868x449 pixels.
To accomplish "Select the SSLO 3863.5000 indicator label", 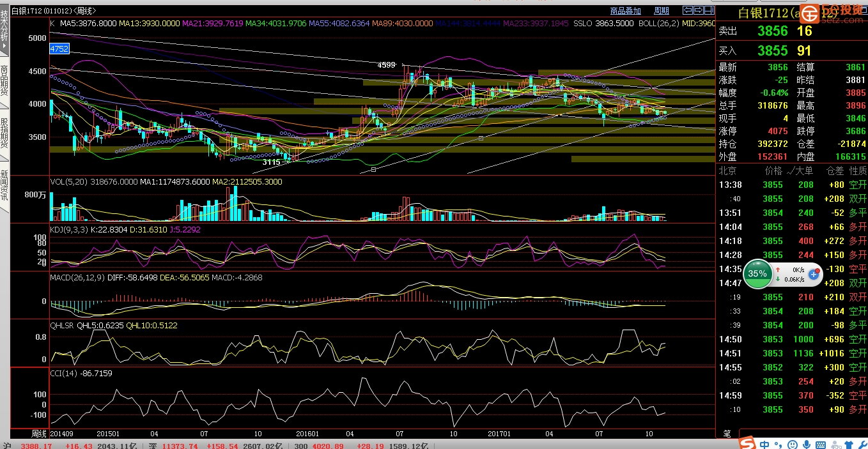I will pos(604,24).
